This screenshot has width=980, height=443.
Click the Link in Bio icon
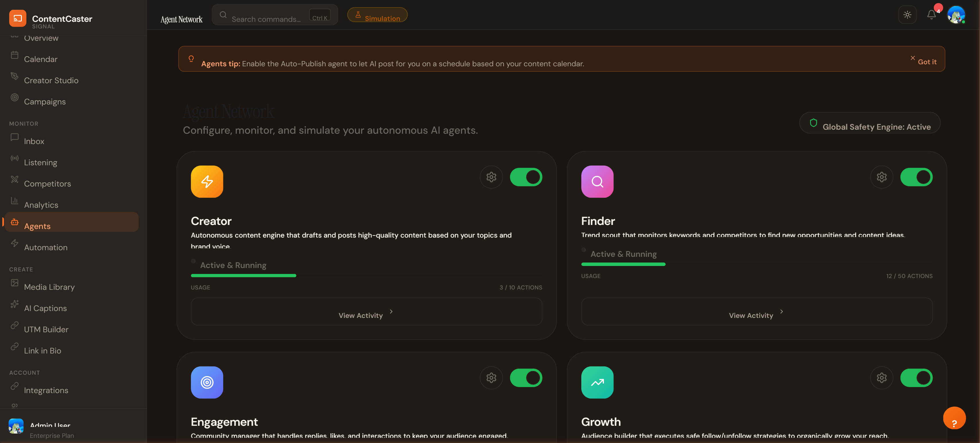click(14, 347)
